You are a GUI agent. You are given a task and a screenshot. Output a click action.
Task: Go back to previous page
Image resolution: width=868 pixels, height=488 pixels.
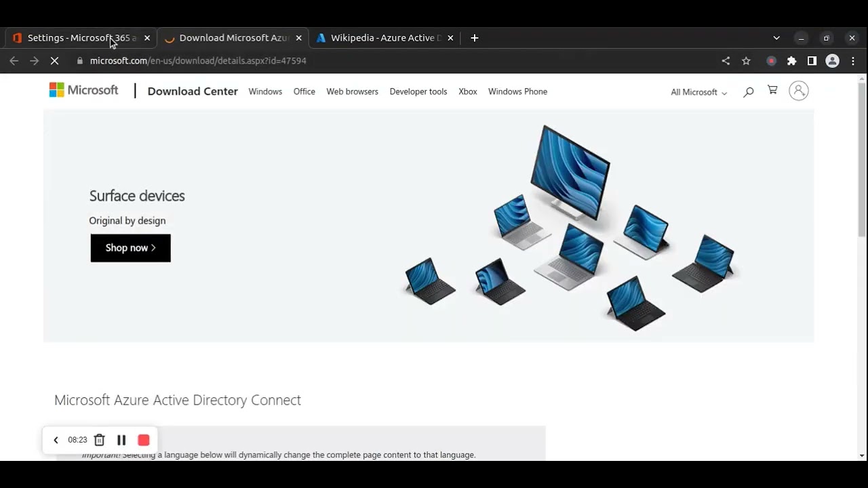14,61
